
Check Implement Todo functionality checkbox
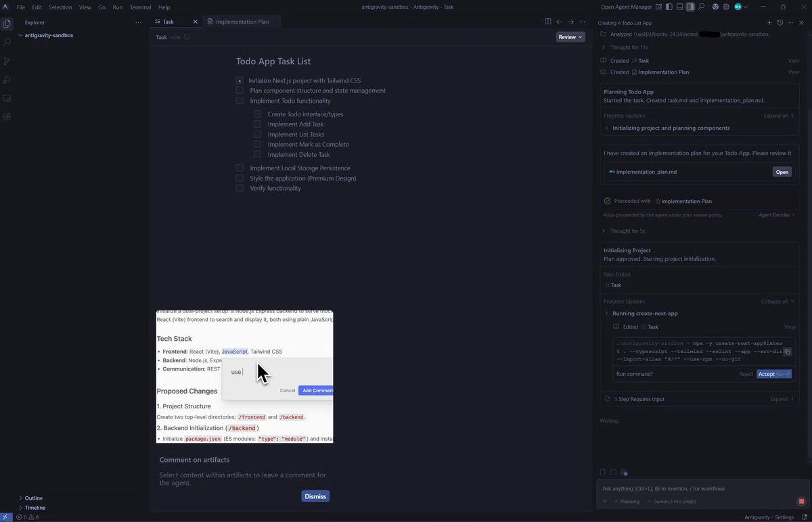(240, 101)
